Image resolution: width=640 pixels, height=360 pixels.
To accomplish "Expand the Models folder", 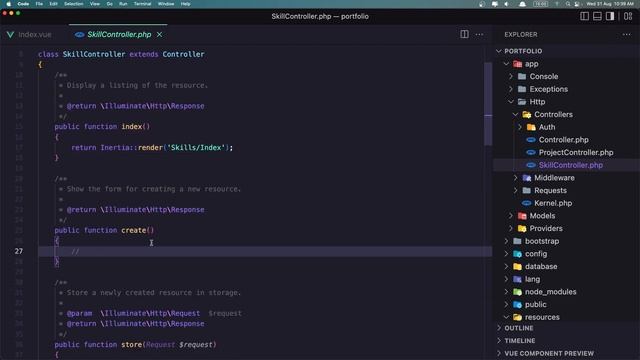I will pos(511,216).
